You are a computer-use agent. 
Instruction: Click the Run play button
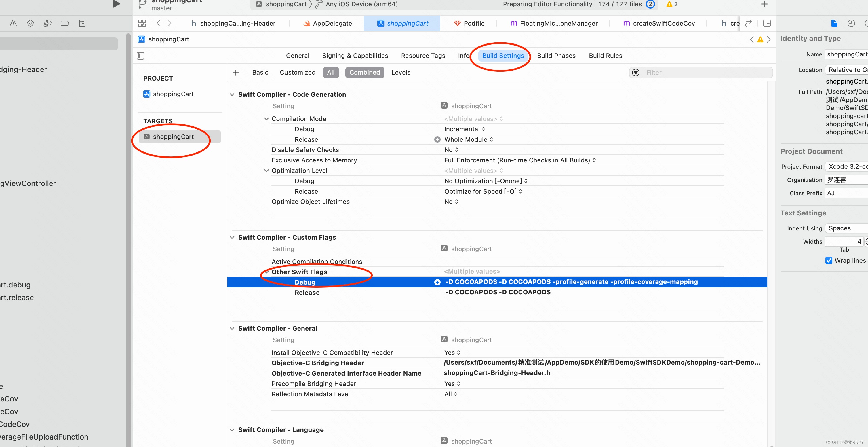click(116, 4)
